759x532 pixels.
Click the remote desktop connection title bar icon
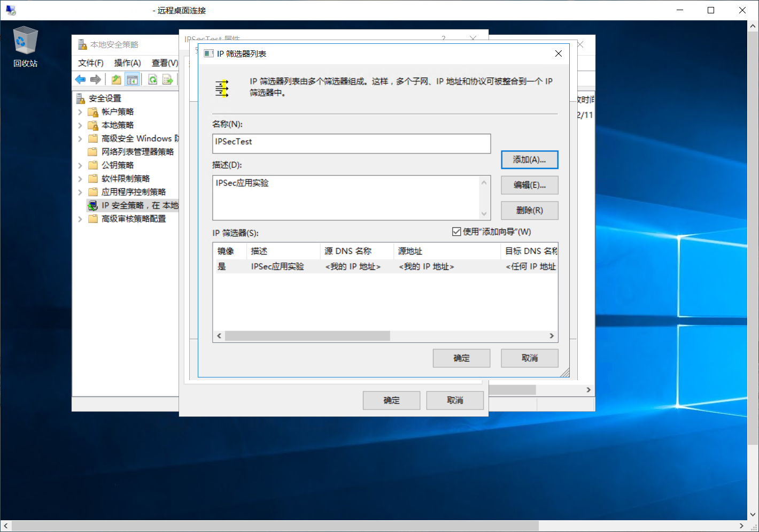[11, 10]
